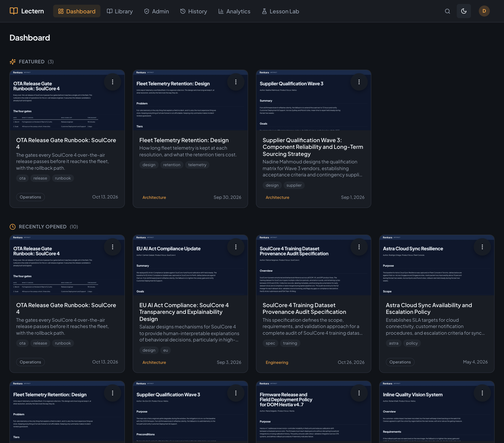This screenshot has width=504, height=443.
Task: Click the 'supplier' tag chip
Action: (294, 185)
